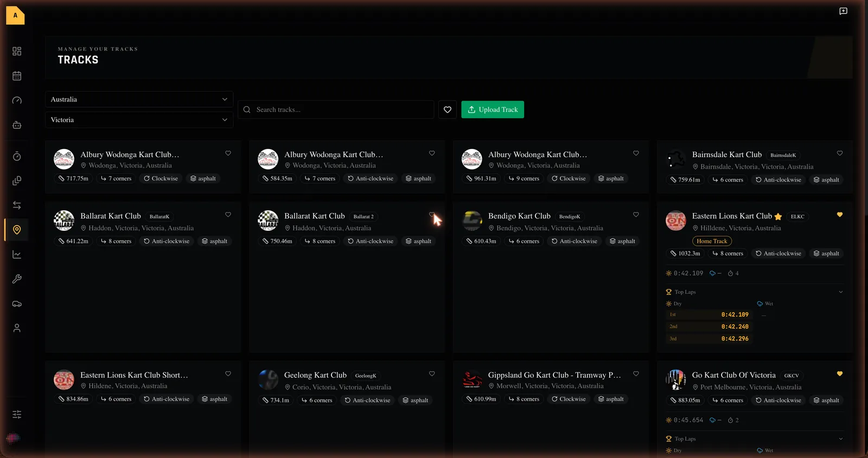Favorite Ballarat Kart Club BallaratK track

tap(228, 215)
